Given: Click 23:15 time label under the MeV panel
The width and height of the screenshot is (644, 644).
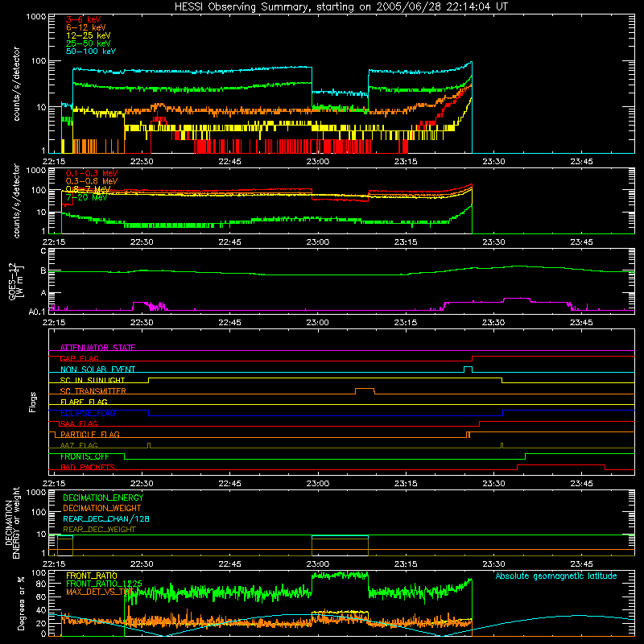Looking at the screenshot, I should coord(406,242).
